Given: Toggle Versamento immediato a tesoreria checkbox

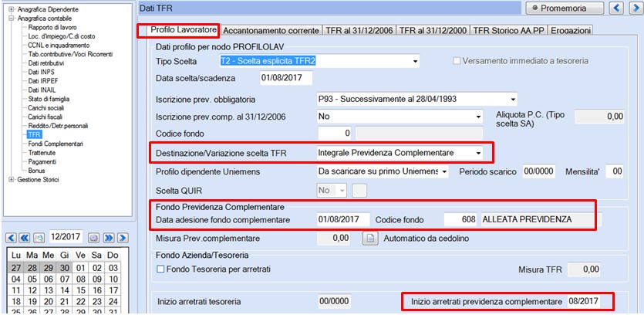Looking at the screenshot, I should (x=456, y=61).
